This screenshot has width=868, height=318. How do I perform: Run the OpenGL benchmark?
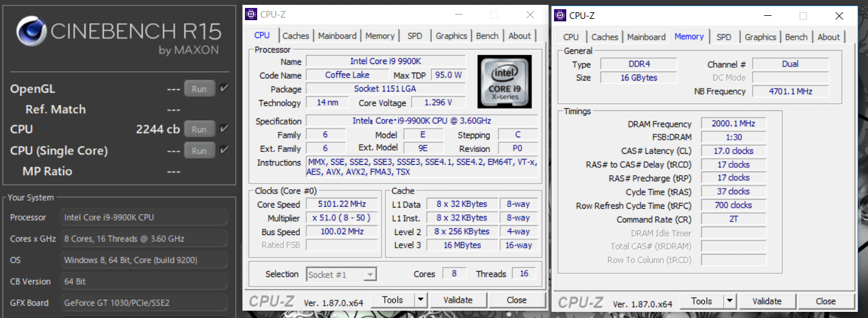click(199, 89)
